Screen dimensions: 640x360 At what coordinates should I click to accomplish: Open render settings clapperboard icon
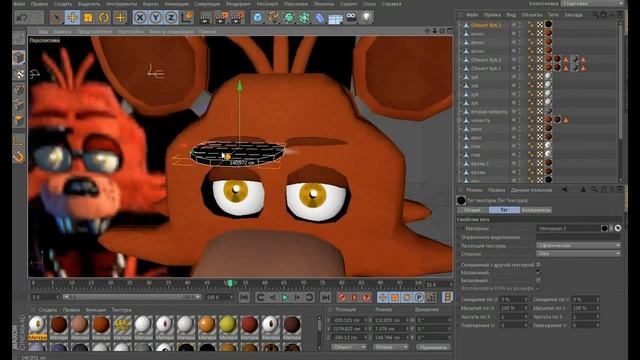point(237,18)
